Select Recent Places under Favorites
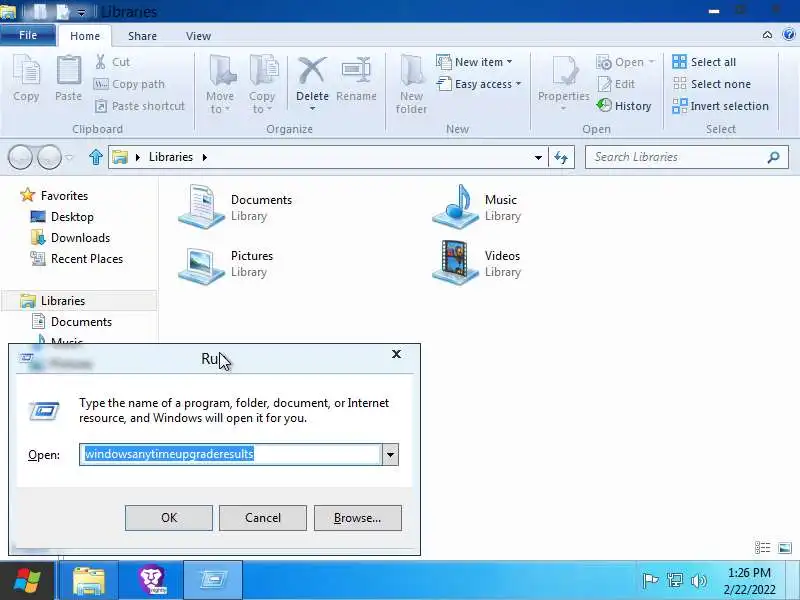Viewport: 800px width, 600px height. coord(77,259)
